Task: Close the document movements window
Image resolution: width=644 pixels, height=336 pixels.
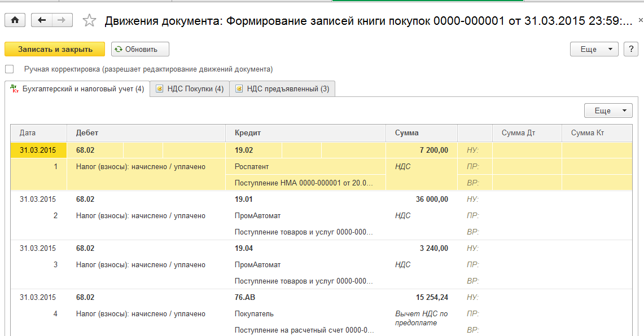Action: click(x=640, y=20)
